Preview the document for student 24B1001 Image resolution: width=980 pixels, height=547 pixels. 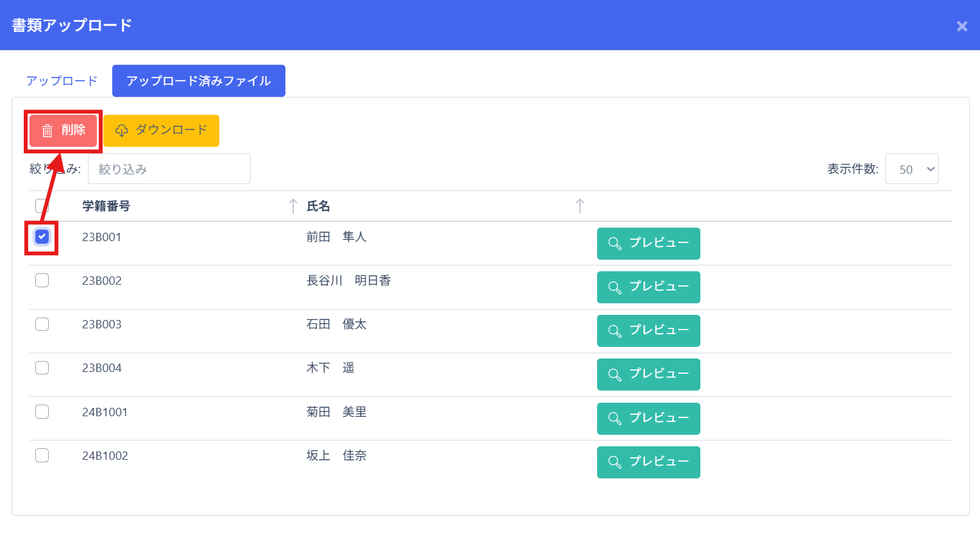pos(648,419)
